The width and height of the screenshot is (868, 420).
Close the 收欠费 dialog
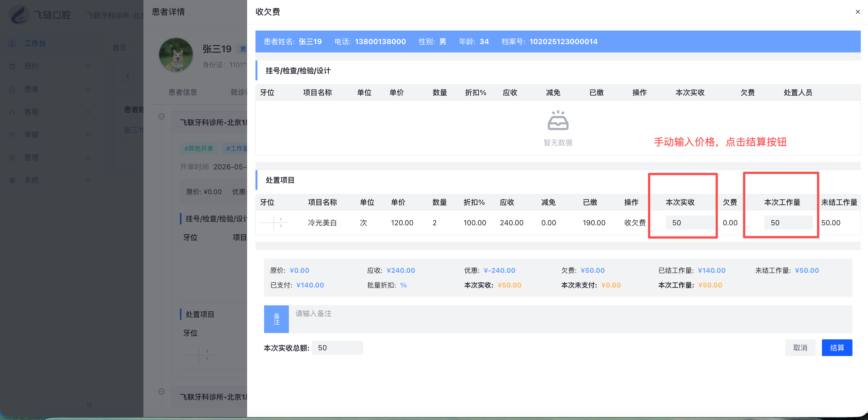(x=858, y=12)
